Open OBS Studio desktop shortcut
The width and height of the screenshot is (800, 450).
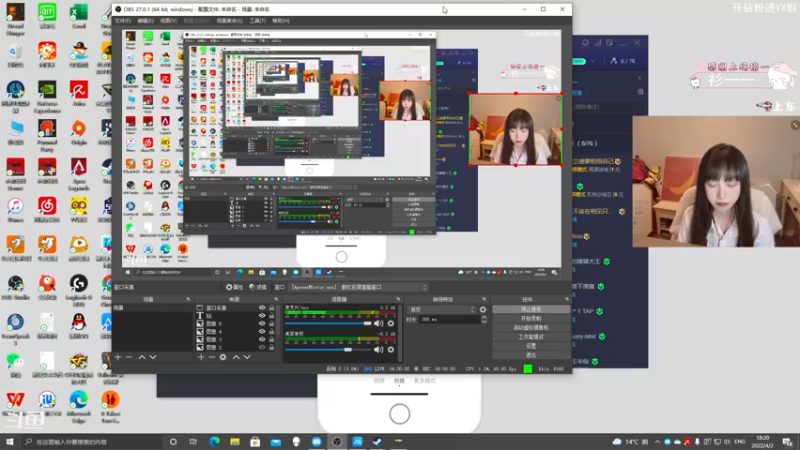point(15,287)
